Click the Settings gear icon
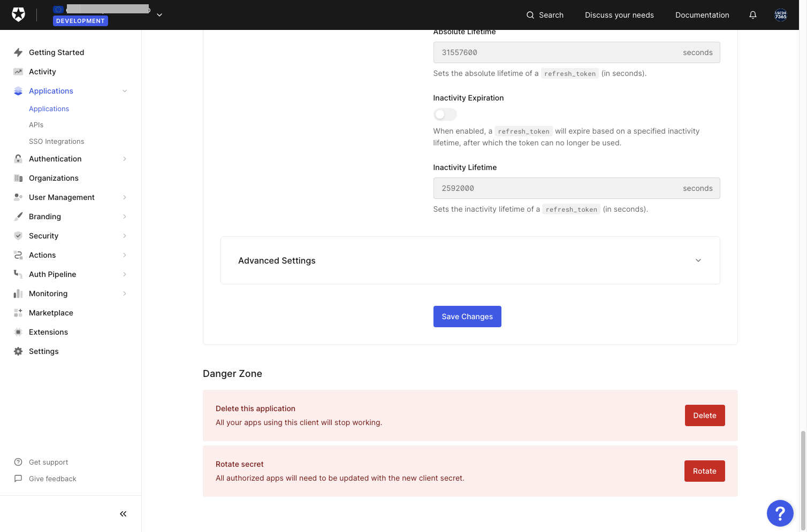 coord(18,351)
